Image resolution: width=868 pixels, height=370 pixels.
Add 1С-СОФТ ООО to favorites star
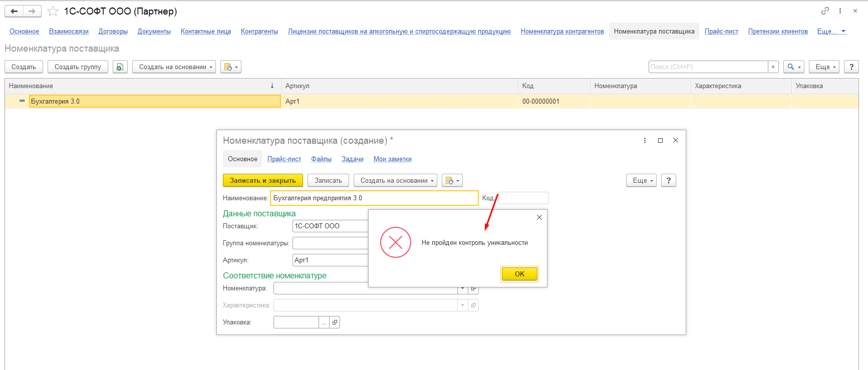53,11
